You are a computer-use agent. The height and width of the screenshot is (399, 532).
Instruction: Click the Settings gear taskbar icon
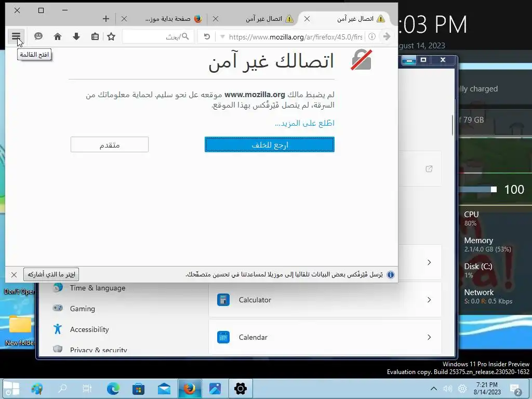tap(240, 388)
